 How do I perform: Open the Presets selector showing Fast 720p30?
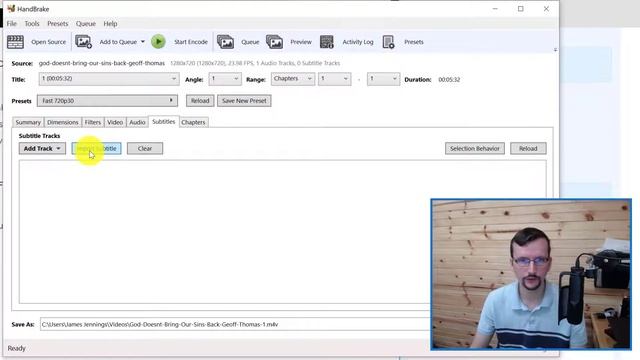coord(107,101)
